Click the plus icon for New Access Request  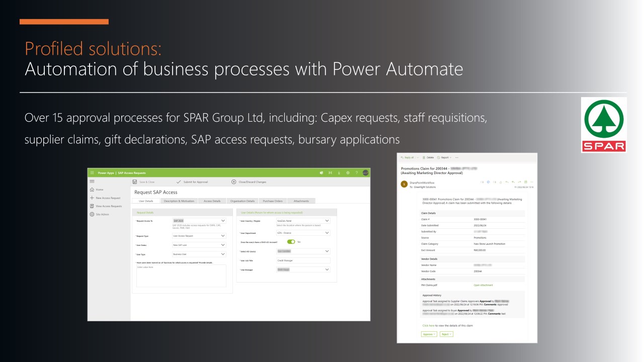tap(92, 198)
